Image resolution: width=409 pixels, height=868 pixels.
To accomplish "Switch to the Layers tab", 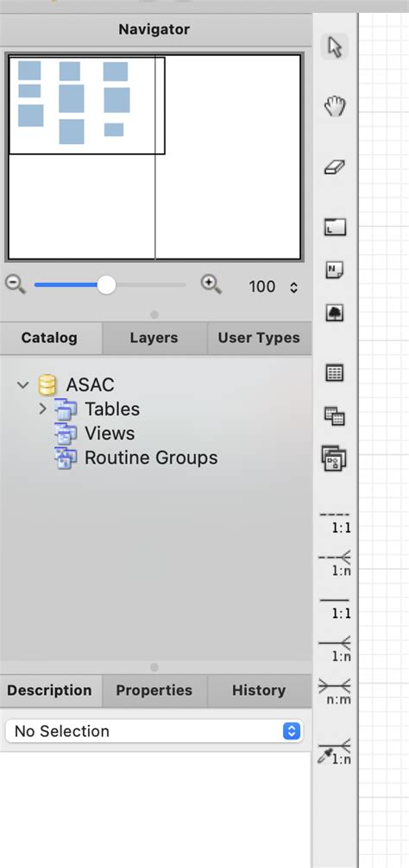I will pos(154,338).
